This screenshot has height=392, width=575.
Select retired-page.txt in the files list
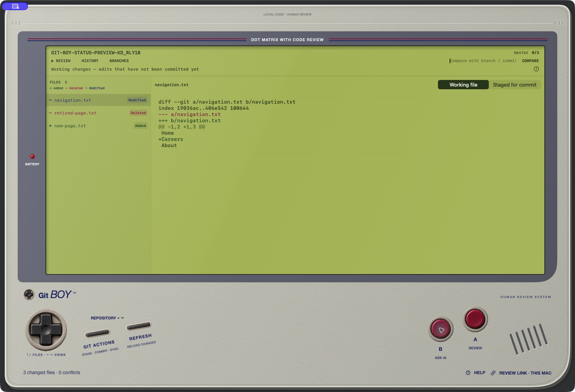[98, 113]
